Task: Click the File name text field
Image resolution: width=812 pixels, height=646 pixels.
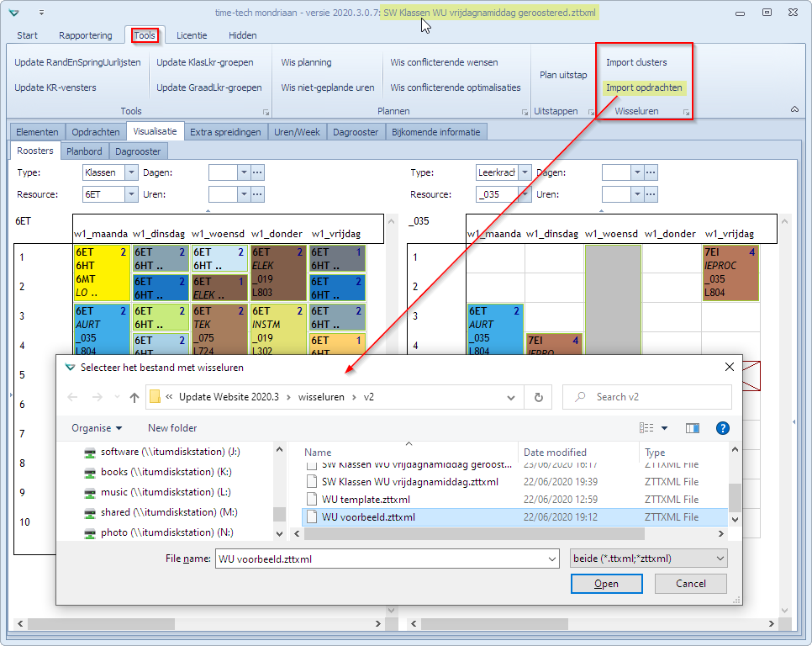Action: (x=382, y=559)
